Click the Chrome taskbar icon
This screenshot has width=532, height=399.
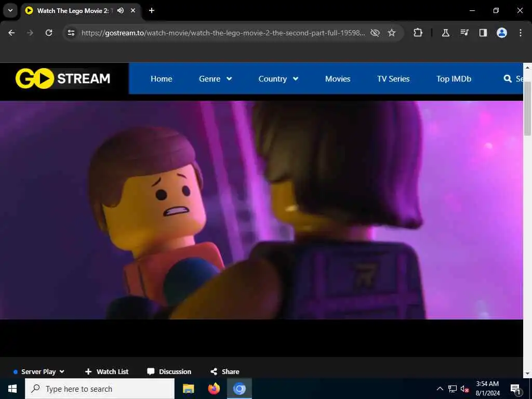(x=239, y=389)
